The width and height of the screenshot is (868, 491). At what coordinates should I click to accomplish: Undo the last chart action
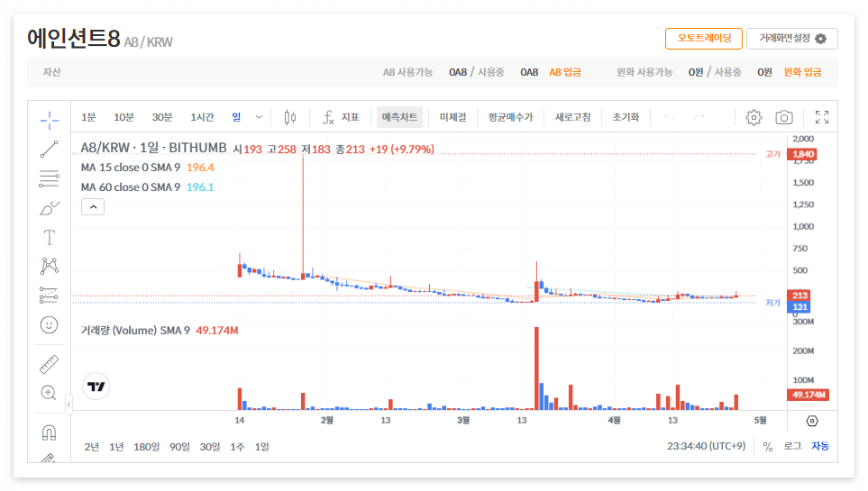tap(670, 117)
